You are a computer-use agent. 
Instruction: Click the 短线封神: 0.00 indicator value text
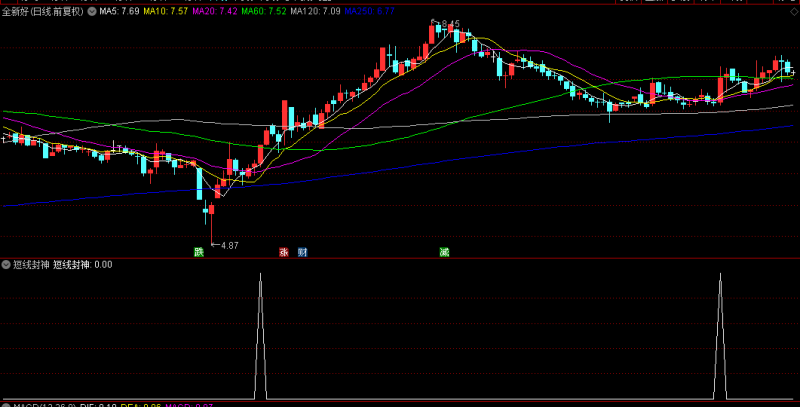(x=83, y=265)
